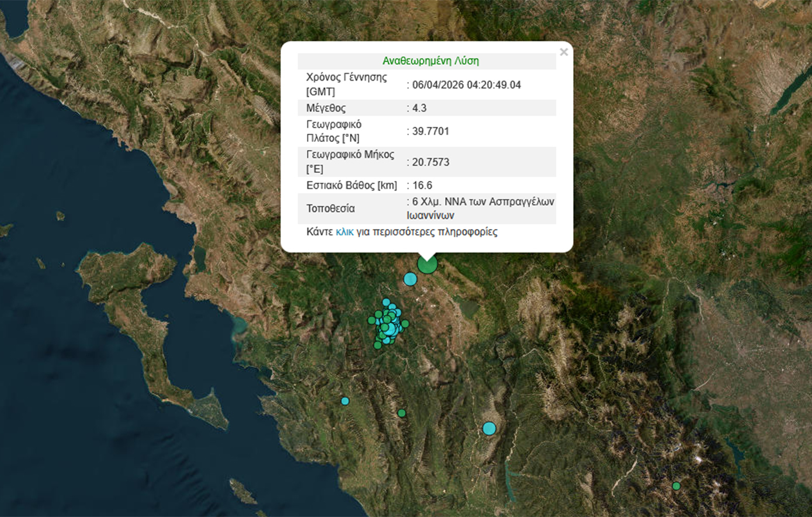
Task: Click the origin time 06/04/2026 04:20:49.04
Action: pos(466,85)
